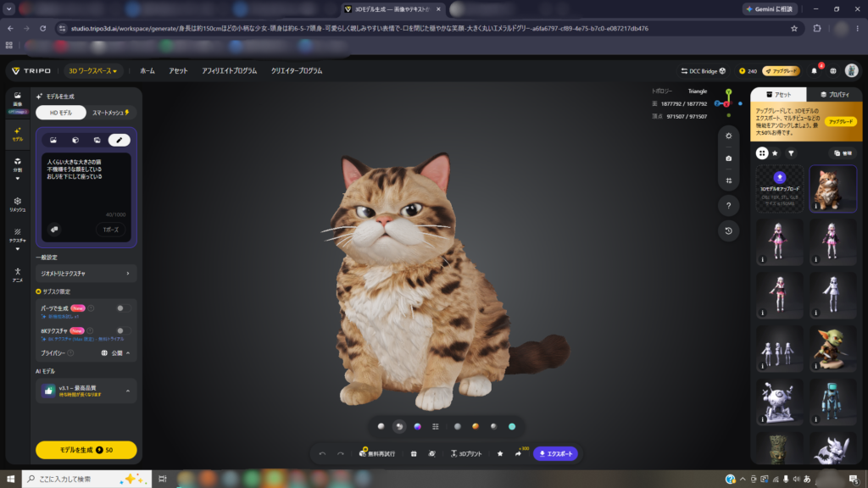Open the notifications bell
The height and width of the screenshot is (488, 868).
click(814, 71)
